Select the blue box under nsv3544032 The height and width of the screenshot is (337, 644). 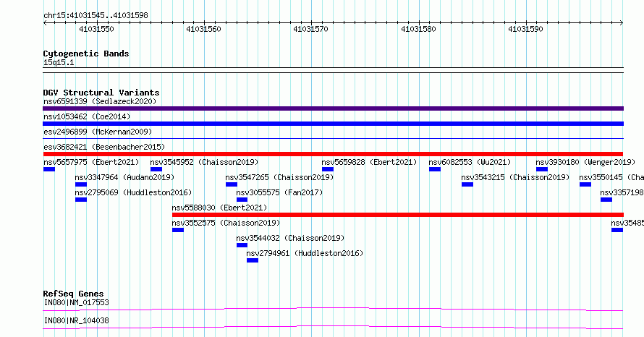[242, 245]
